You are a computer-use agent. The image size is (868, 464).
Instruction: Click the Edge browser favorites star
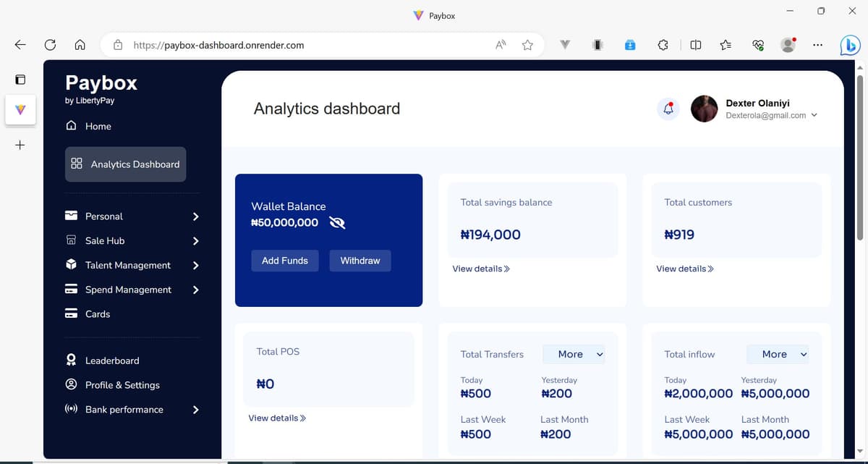coord(527,44)
